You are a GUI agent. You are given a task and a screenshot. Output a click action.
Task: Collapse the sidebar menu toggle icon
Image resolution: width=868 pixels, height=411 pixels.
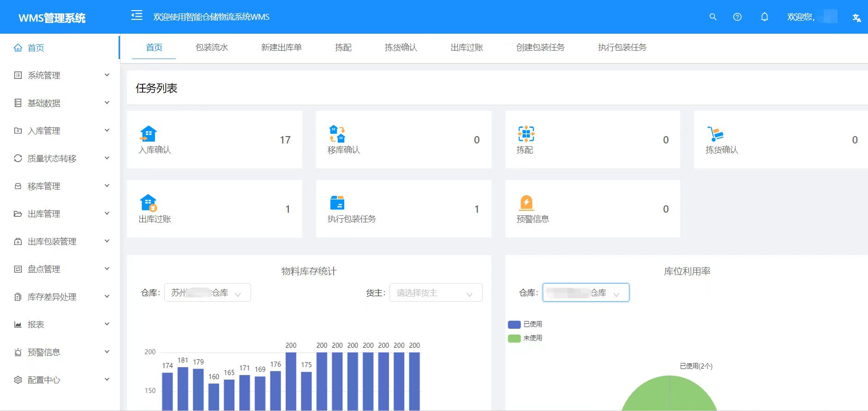pos(137,16)
